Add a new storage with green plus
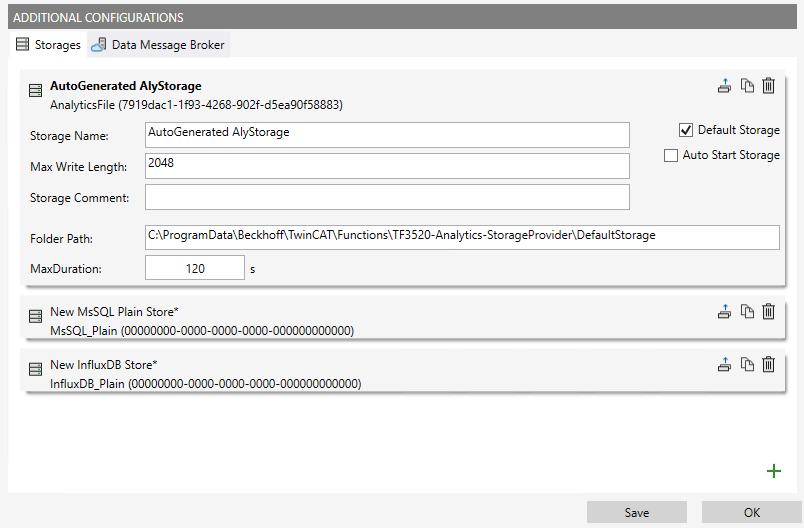 click(774, 471)
